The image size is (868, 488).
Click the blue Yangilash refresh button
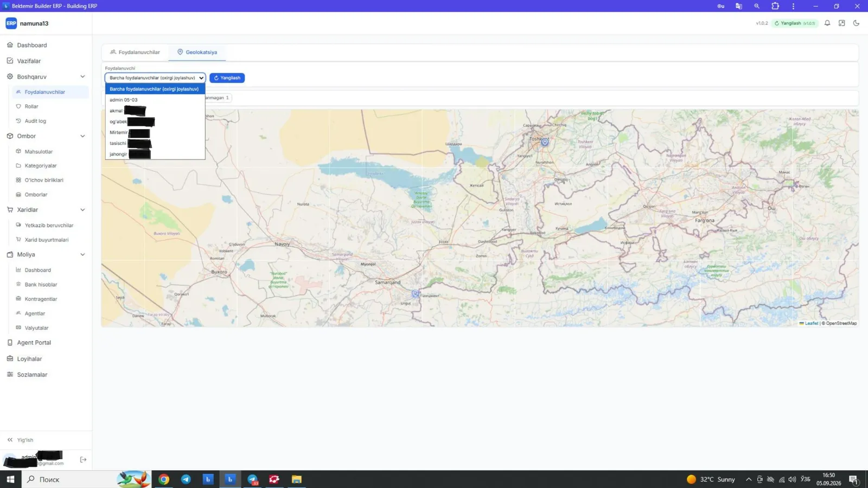click(x=227, y=78)
